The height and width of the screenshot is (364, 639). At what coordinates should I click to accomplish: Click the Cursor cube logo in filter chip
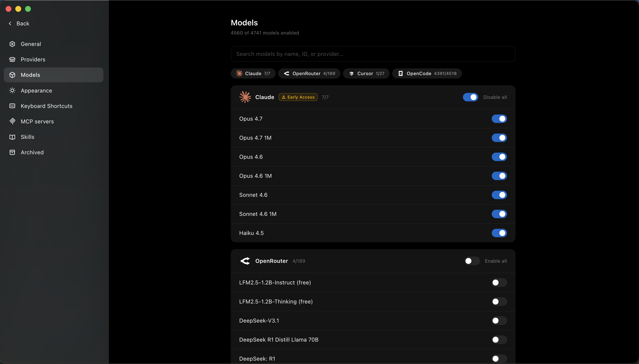(x=351, y=73)
